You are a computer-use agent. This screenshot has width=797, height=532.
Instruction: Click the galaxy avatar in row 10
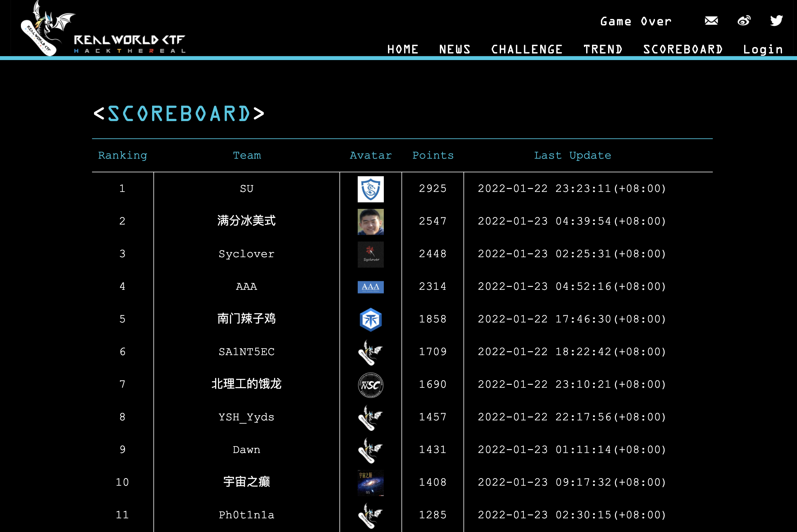[370, 483]
